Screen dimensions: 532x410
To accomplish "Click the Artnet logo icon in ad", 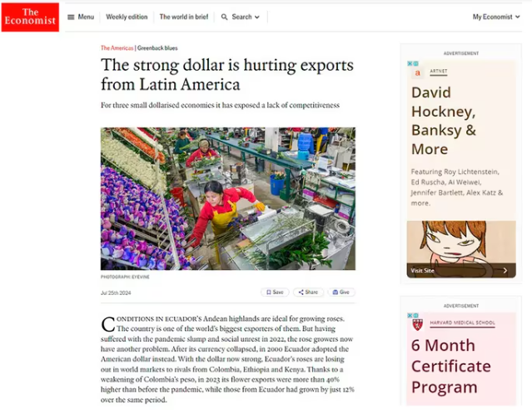I will pos(417,73).
